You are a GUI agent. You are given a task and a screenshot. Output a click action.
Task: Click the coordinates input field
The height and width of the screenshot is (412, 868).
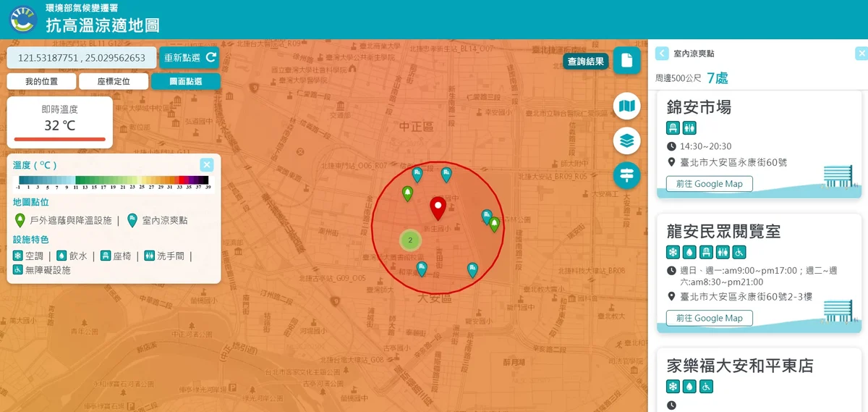pos(82,58)
